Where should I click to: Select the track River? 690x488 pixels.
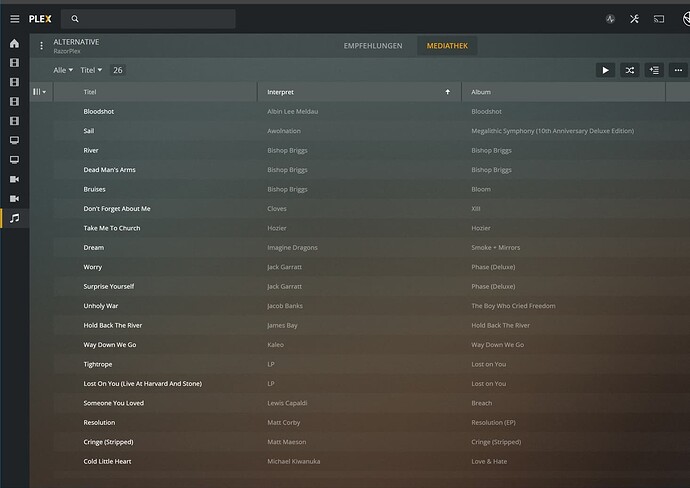91,150
